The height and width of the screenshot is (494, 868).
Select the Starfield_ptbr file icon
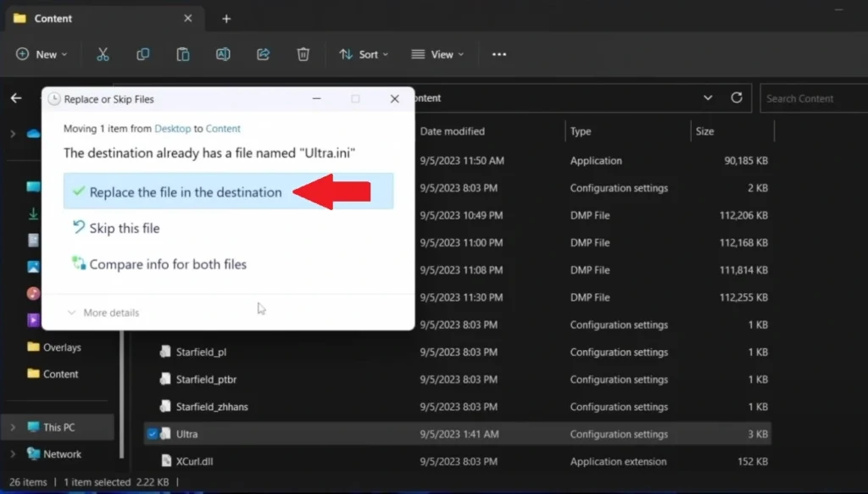[x=165, y=379]
